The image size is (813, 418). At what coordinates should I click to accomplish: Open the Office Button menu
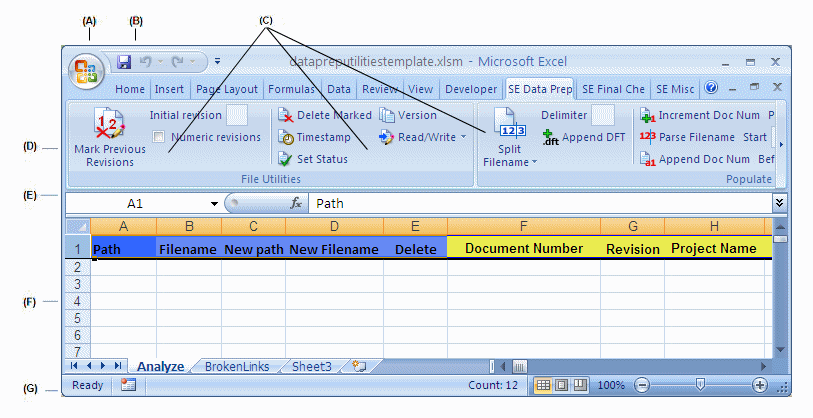click(x=86, y=71)
